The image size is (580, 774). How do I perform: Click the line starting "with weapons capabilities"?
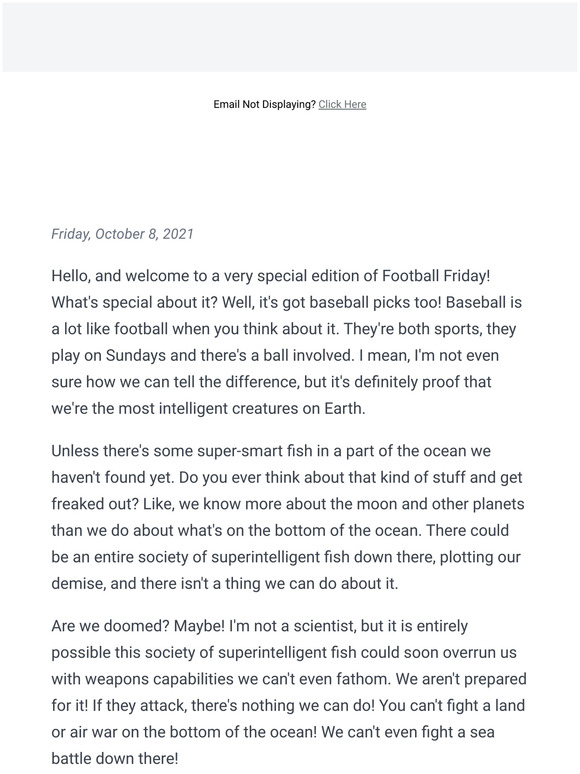tap(289, 679)
